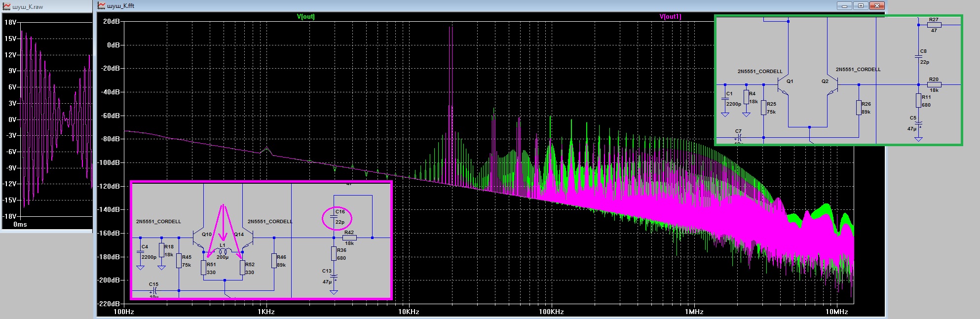Screen dimensions: 980x319
Task: Select capacitor C8 22p in green schematic
Action: [x=918, y=56]
